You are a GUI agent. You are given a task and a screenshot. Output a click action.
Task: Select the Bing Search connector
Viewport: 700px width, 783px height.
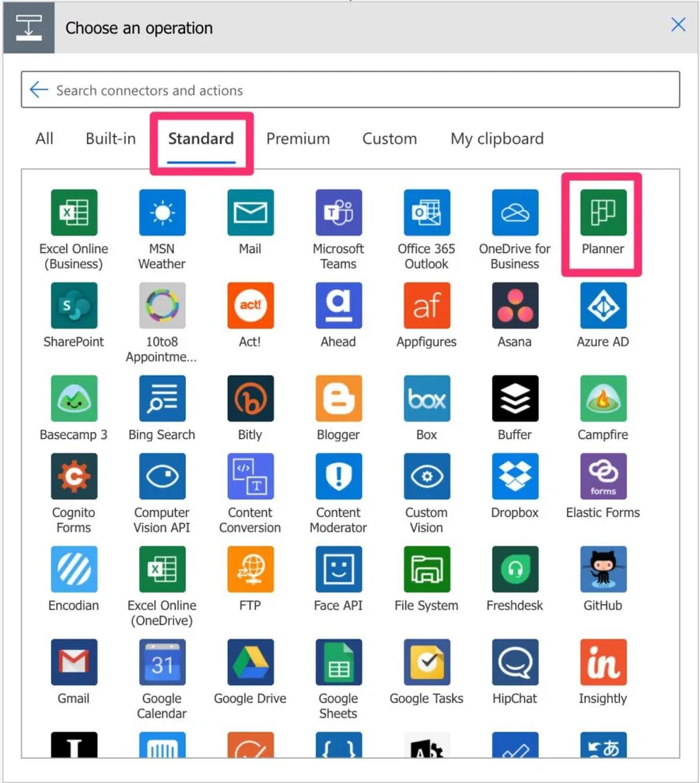click(162, 399)
